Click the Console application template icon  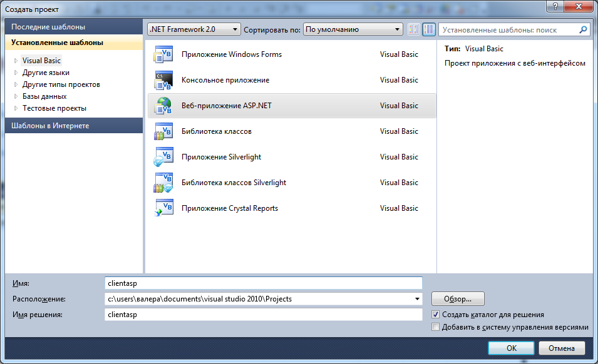click(163, 80)
